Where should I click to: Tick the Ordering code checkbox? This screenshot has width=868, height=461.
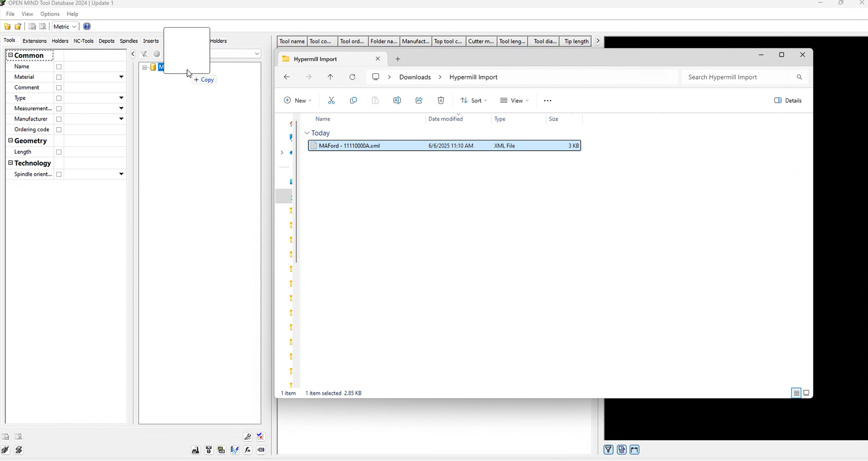coord(59,130)
